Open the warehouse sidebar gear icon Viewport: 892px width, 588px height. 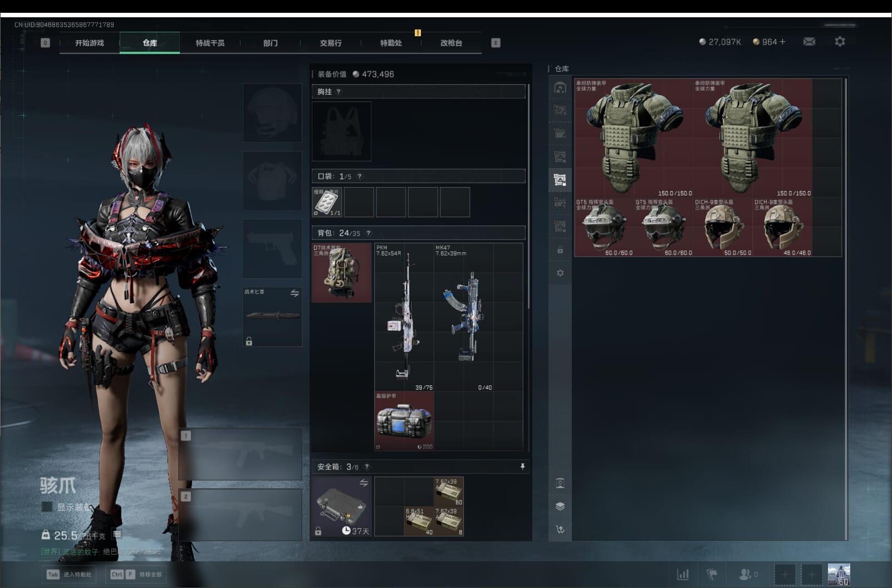(x=560, y=273)
